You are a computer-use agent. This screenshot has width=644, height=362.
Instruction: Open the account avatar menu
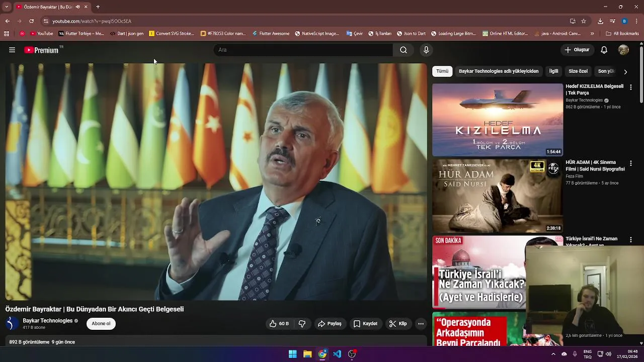(623, 50)
